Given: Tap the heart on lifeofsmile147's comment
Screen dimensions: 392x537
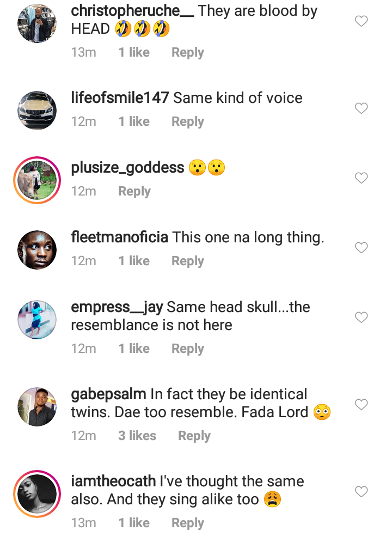Looking at the screenshot, I should click(x=362, y=108).
